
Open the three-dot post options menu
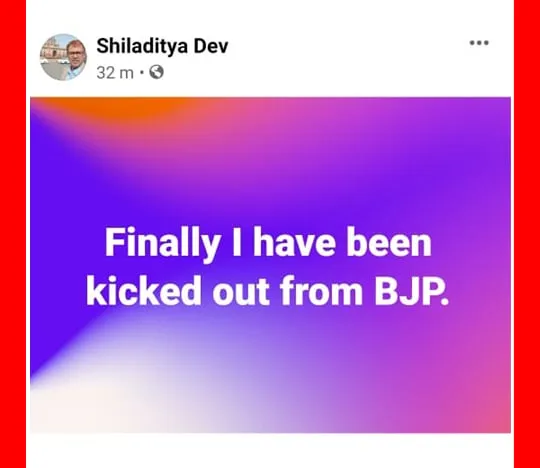click(479, 43)
